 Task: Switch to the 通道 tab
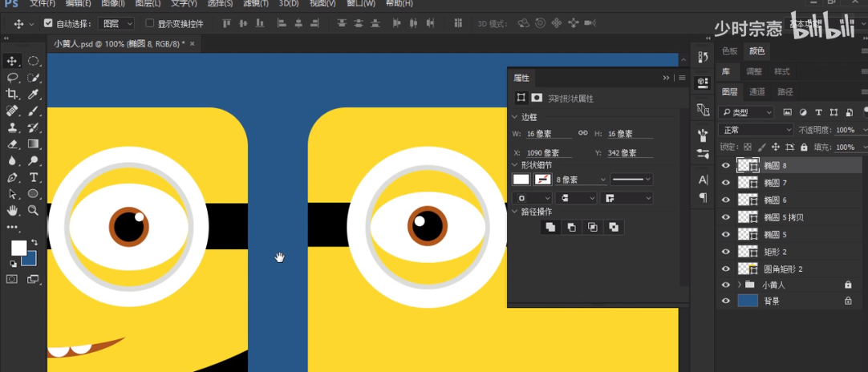[x=757, y=92]
